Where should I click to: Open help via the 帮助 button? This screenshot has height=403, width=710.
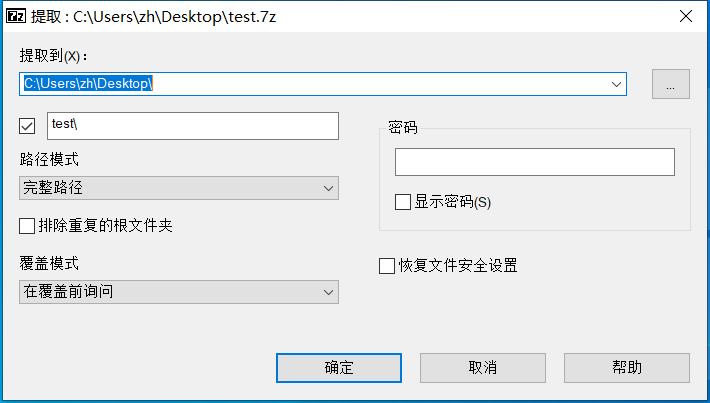coord(627,368)
